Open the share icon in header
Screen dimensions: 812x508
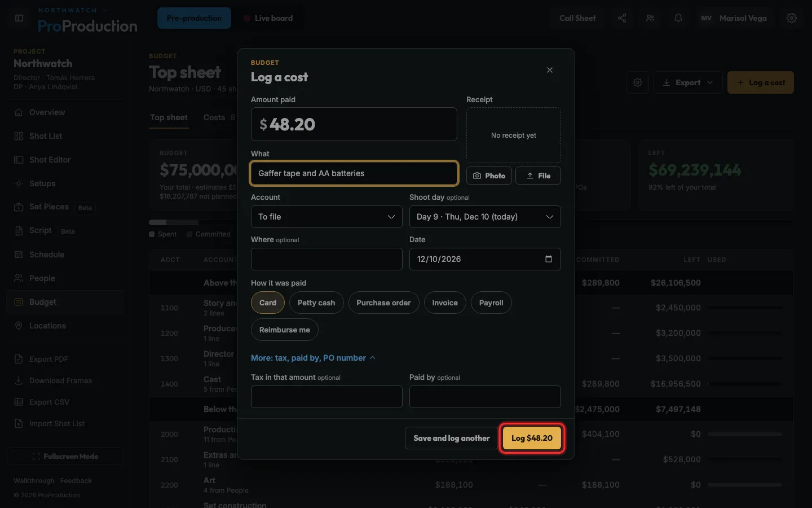[x=622, y=18]
